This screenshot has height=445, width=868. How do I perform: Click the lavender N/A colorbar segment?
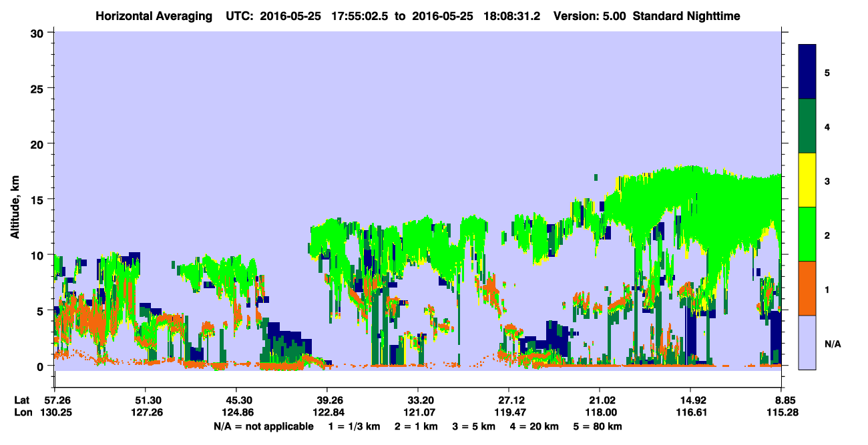pos(807,342)
